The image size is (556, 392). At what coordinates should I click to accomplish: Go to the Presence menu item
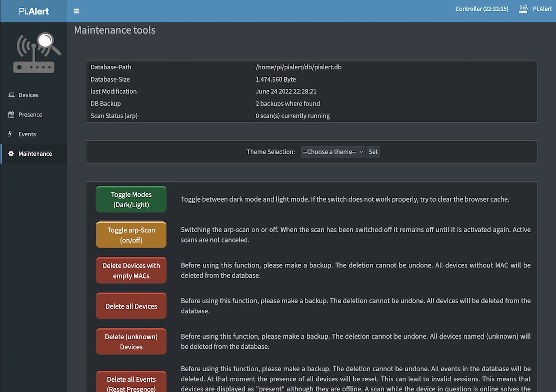tap(30, 115)
